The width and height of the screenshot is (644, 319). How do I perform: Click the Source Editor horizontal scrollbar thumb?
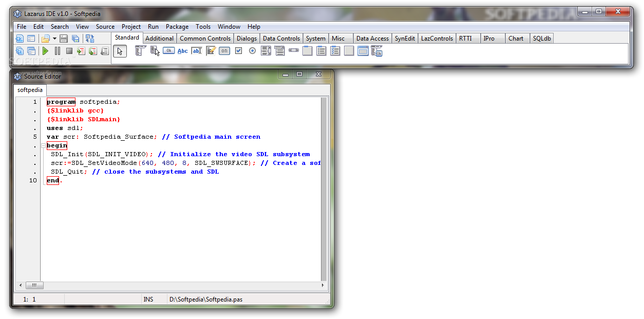(x=34, y=285)
